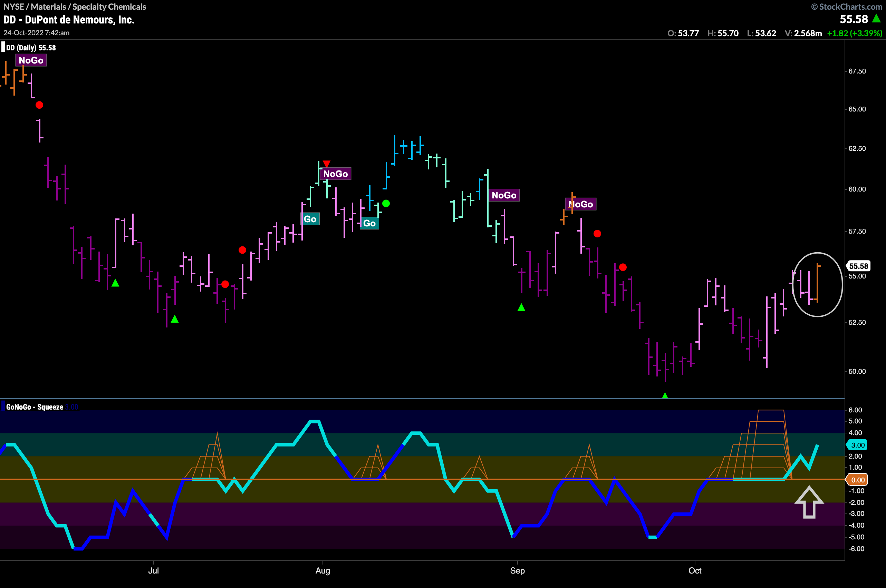Screen dimensions: 886x588
Task: Click the 55.58 price tag on axis
Action: [x=858, y=266]
